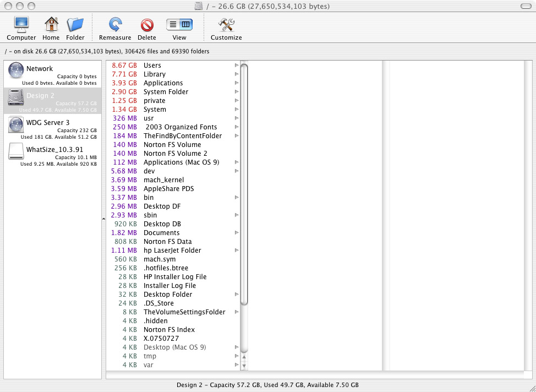This screenshot has width=536, height=392.
Task: Select the Network globe in sidebar
Action: point(16,70)
